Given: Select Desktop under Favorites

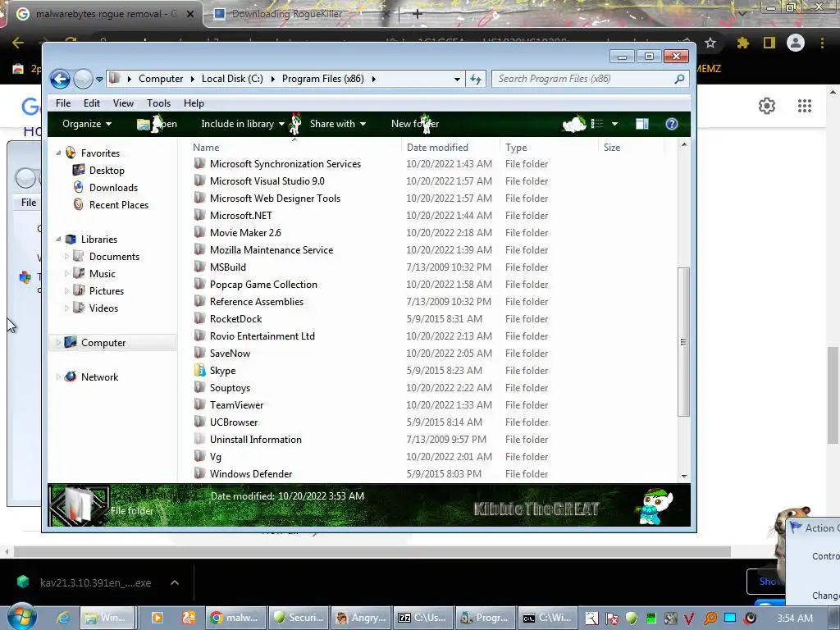Looking at the screenshot, I should click(x=107, y=171).
